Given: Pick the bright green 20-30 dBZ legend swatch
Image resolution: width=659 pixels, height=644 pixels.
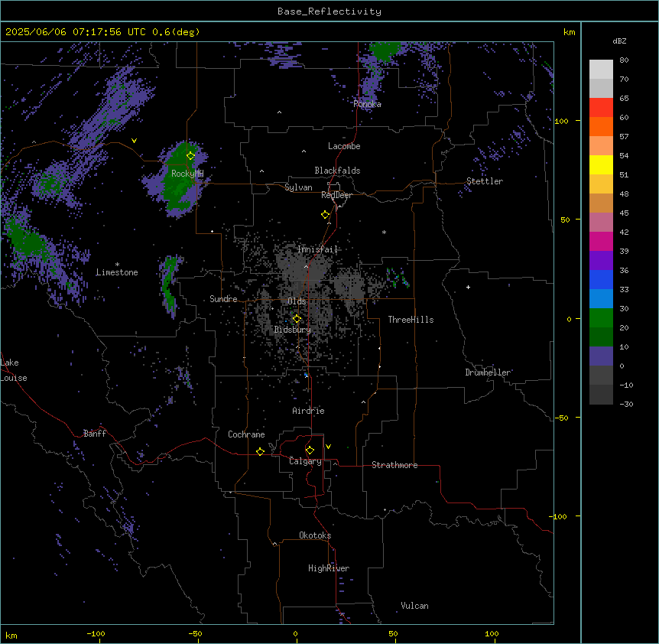Looking at the screenshot, I should [x=601, y=318].
